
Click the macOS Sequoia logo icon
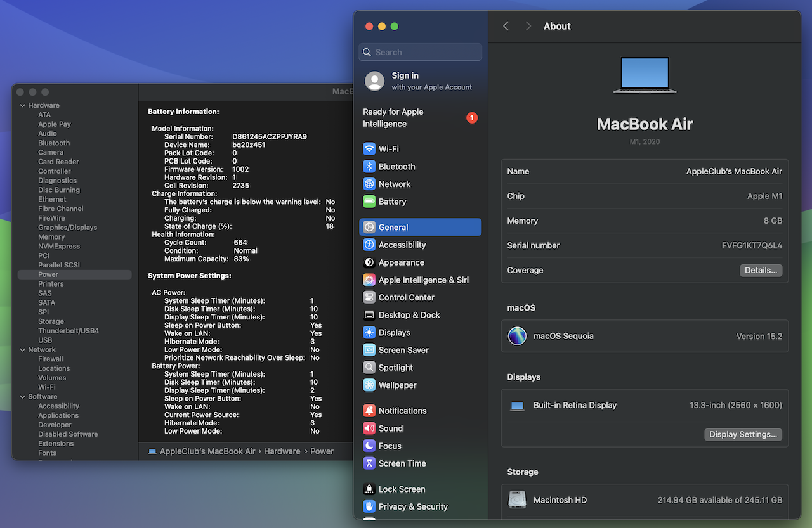518,336
